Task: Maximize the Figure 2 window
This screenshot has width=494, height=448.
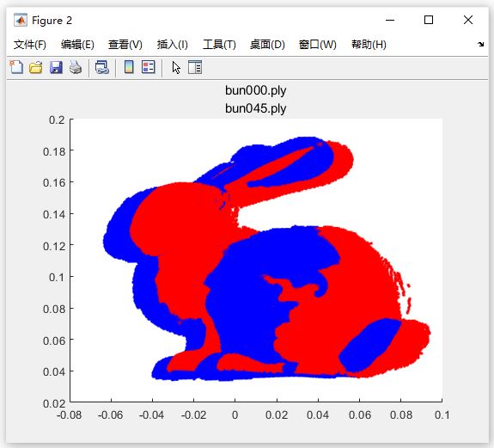Action: click(x=429, y=20)
